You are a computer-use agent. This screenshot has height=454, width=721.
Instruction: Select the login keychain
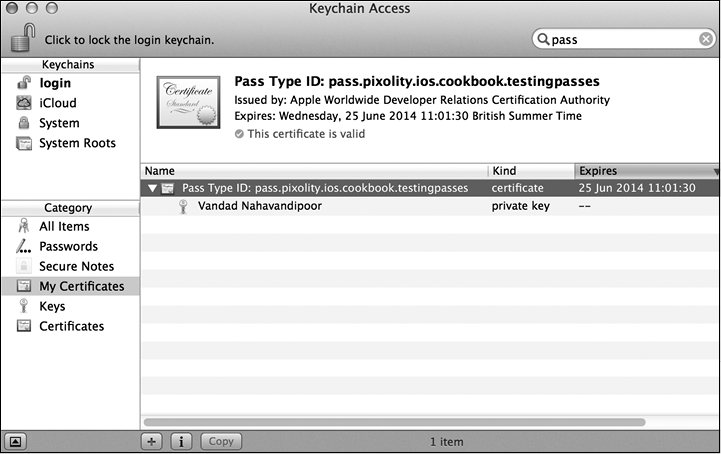pyautogui.click(x=55, y=83)
